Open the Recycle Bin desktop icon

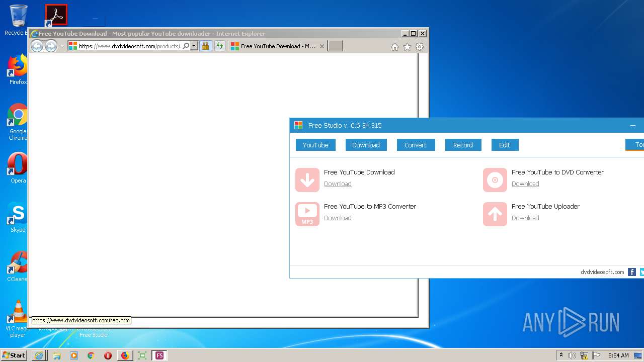tap(18, 20)
